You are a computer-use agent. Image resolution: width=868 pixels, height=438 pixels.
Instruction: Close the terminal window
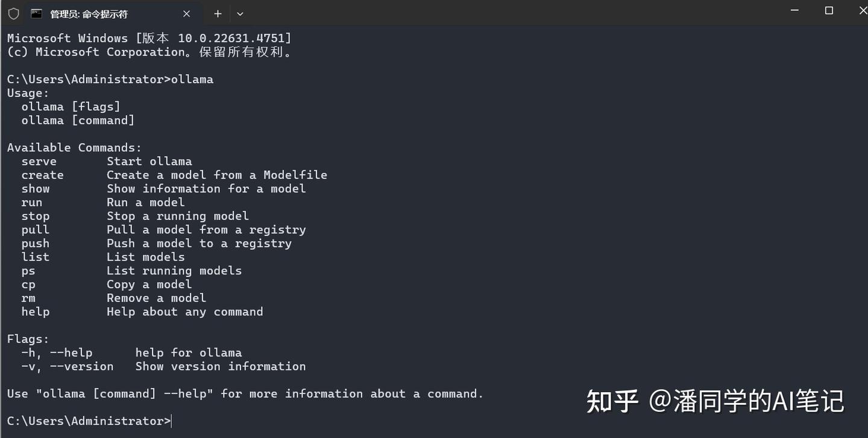[x=861, y=11]
